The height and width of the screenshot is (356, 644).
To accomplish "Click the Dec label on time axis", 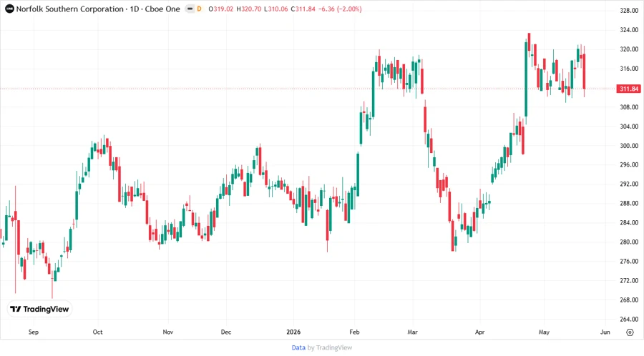I will pos(226,332).
